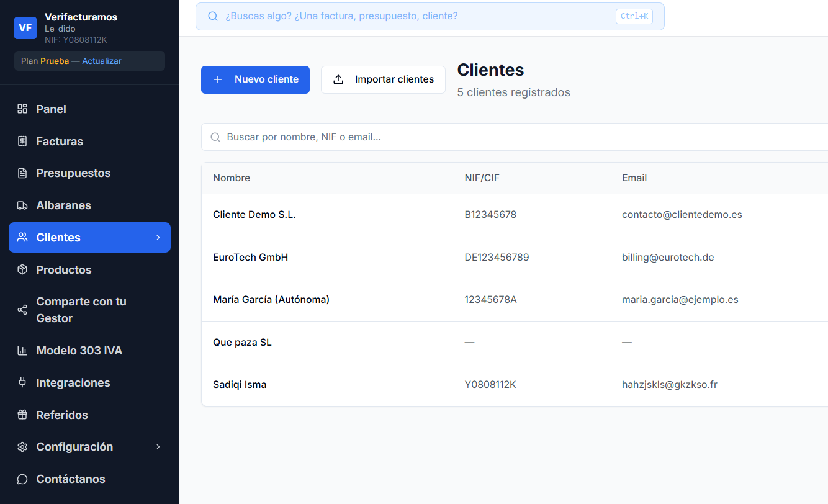The image size is (828, 504).
Task: Click the Actualizar plan link
Action: click(x=102, y=60)
